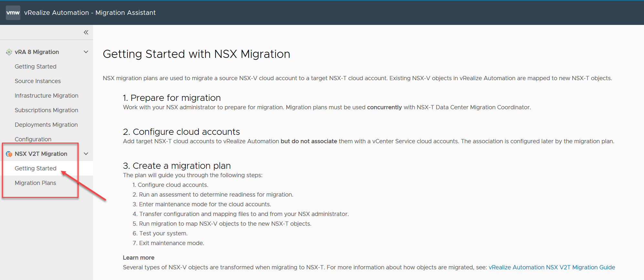Collapse the sidebar with double-chevron icon

click(x=86, y=32)
